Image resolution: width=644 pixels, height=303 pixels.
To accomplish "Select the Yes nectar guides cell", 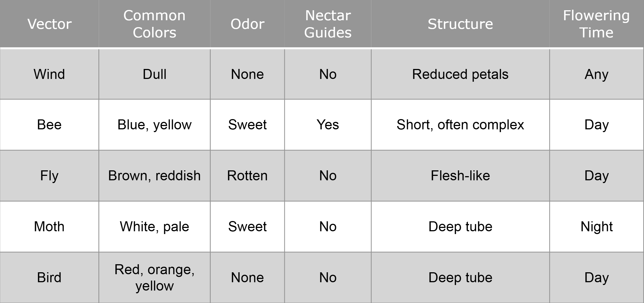I will coord(328,125).
